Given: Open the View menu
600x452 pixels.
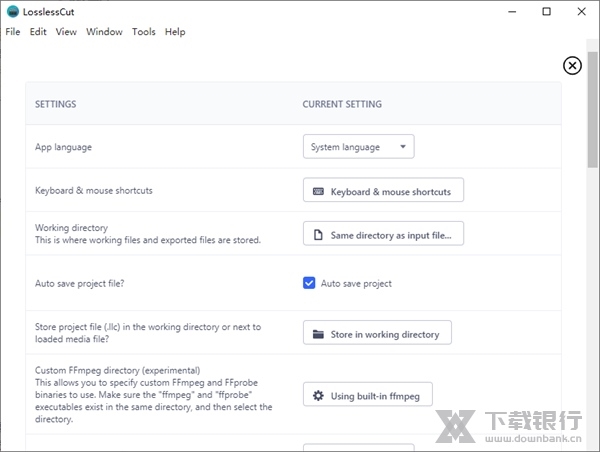Looking at the screenshot, I should [x=66, y=32].
